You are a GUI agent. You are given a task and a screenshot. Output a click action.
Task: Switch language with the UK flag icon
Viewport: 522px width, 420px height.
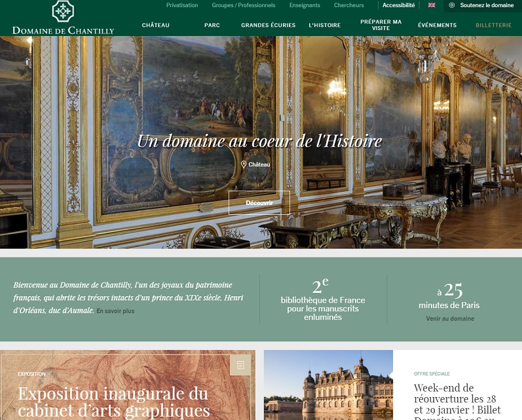[x=432, y=5]
